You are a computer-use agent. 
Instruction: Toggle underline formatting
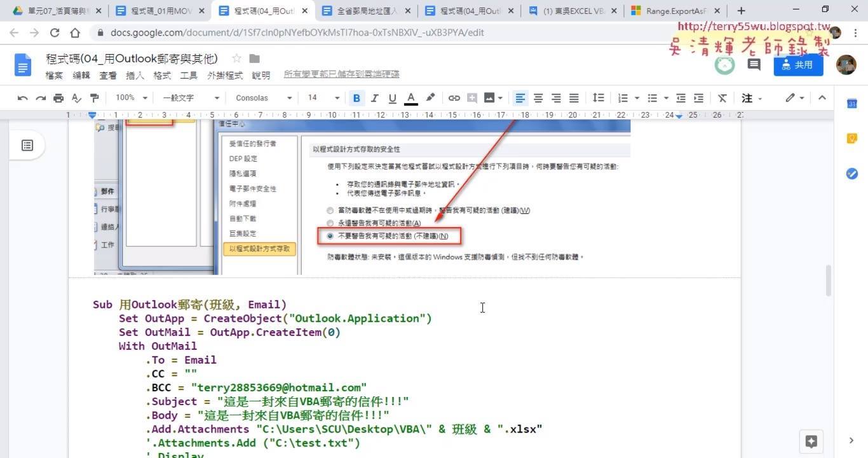(x=392, y=98)
